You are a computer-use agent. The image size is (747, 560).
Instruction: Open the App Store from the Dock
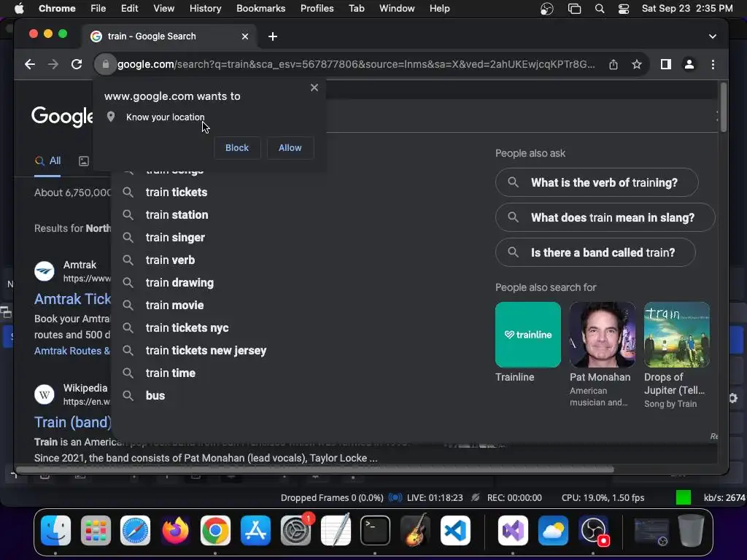click(255, 531)
